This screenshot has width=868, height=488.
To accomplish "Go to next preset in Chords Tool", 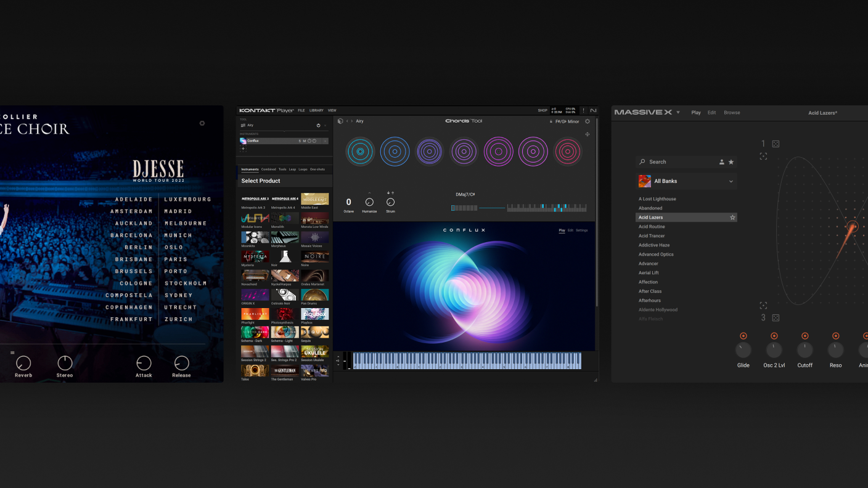I will [x=352, y=121].
